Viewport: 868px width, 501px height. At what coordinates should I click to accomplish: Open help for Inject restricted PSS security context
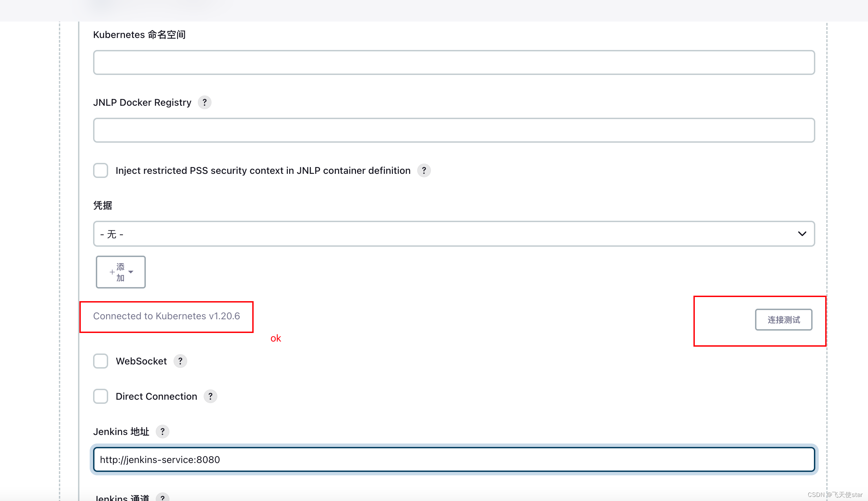pyautogui.click(x=424, y=170)
